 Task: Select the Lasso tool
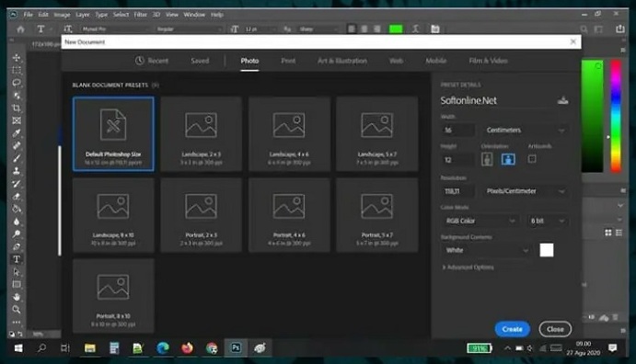(x=17, y=83)
